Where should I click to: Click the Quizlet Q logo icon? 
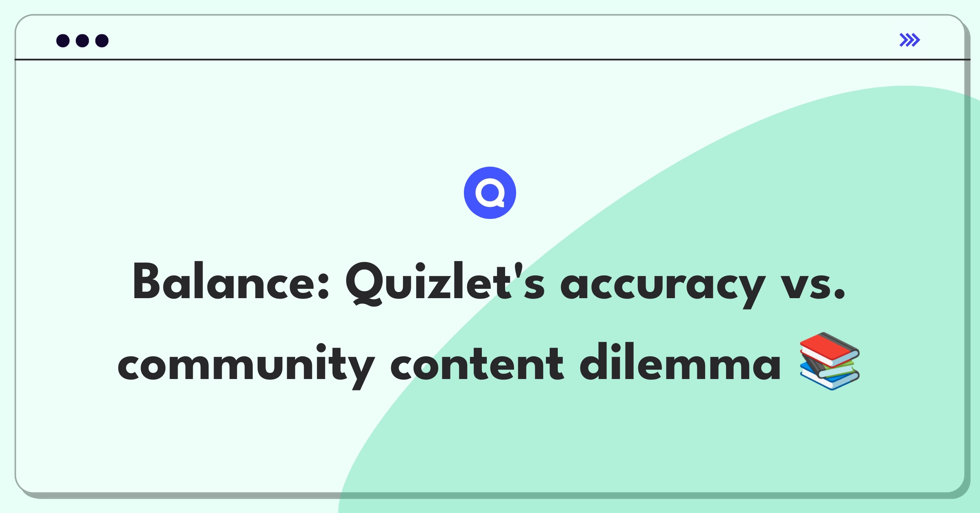(x=489, y=194)
